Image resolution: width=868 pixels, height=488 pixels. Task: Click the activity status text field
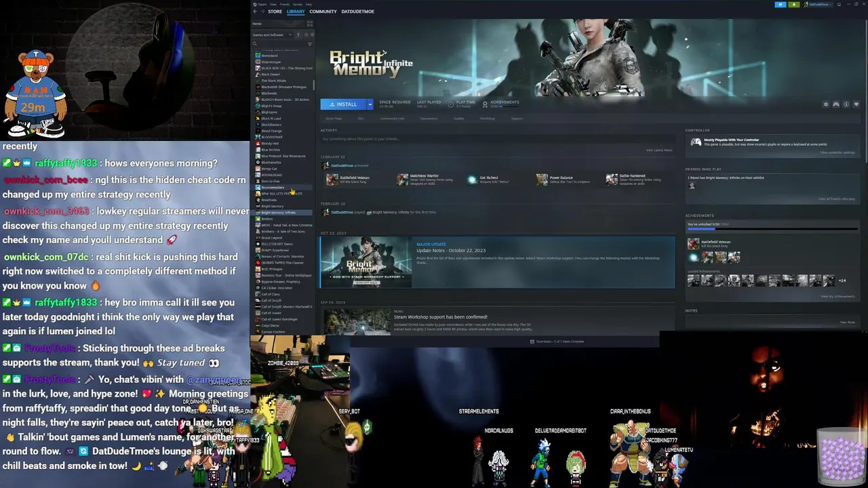tap(497, 139)
